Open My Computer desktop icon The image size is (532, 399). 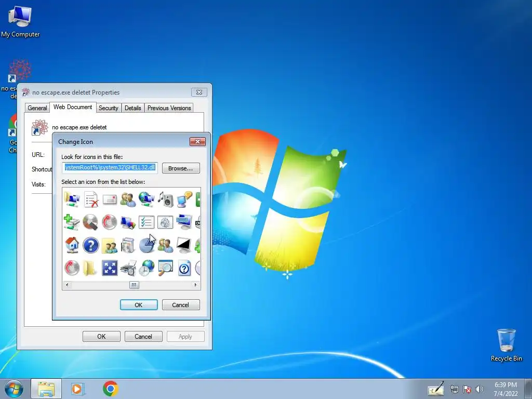20,22
